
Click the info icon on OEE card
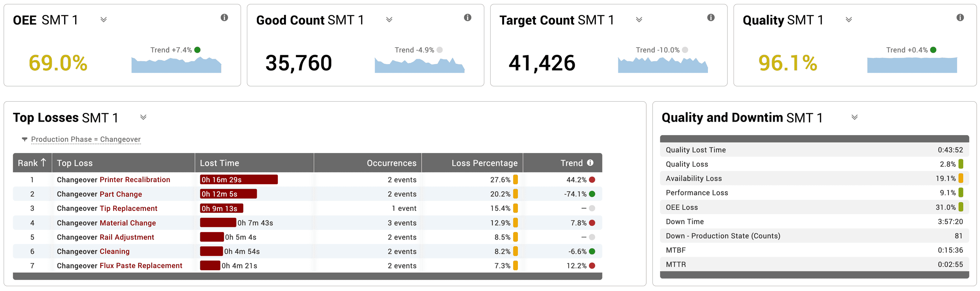224,17
